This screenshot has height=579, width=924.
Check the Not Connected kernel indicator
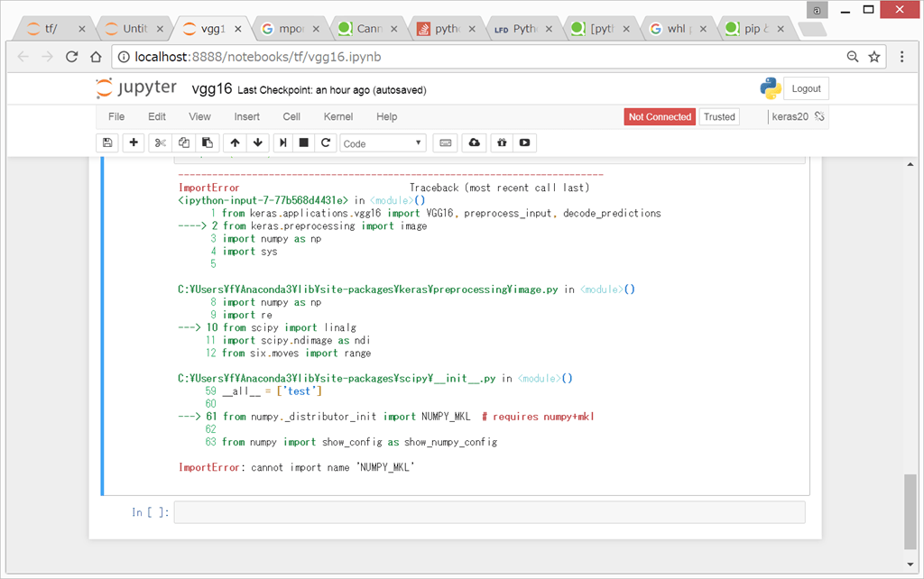tap(660, 116)
